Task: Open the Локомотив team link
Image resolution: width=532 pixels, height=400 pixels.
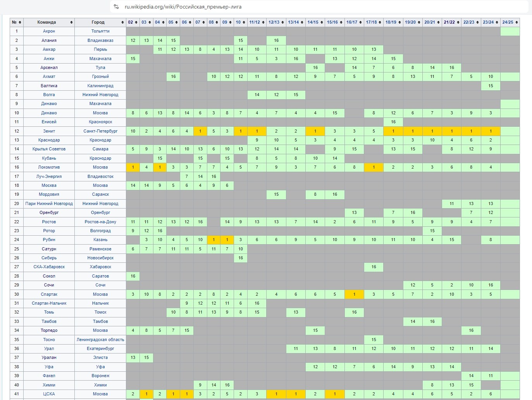Action: coord(49,167)
